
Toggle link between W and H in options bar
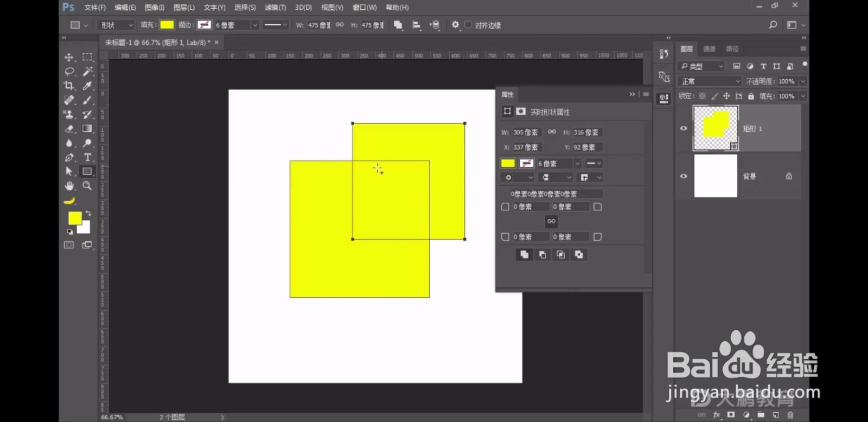pos(340,25)
